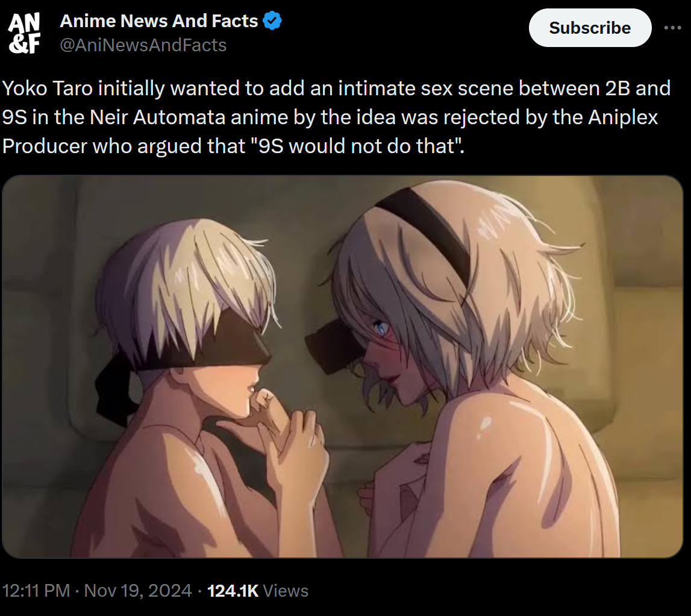The width and height of the screenshot is (691, 616).
Task: Click the word Aniplex in the tweet
Action: [x=623, y=117]
